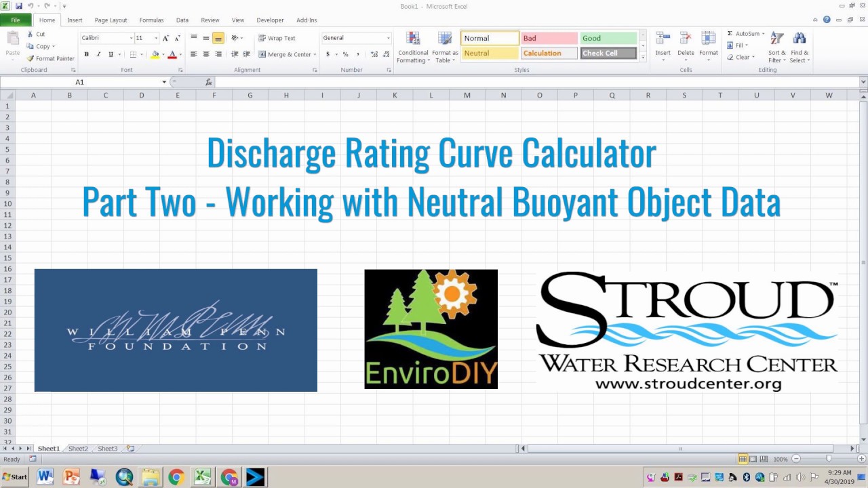Open Excel Help question mark
This screenshot has height=488, width=868.
827,20
